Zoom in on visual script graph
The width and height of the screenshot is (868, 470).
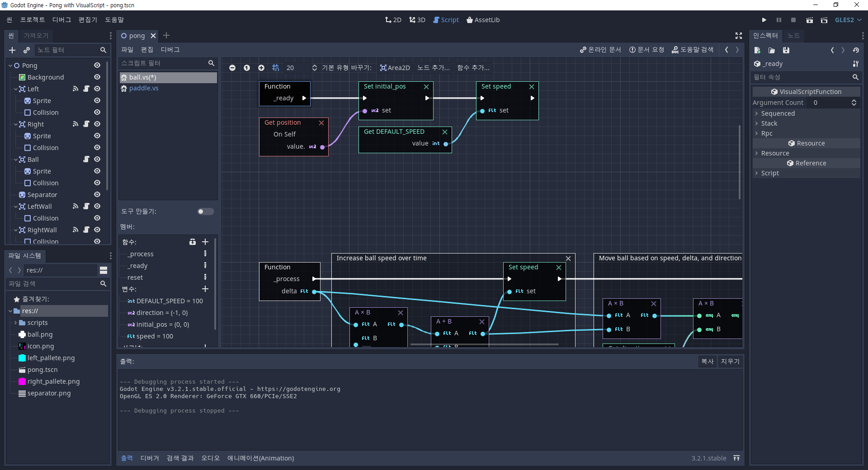tap(261, 68)
